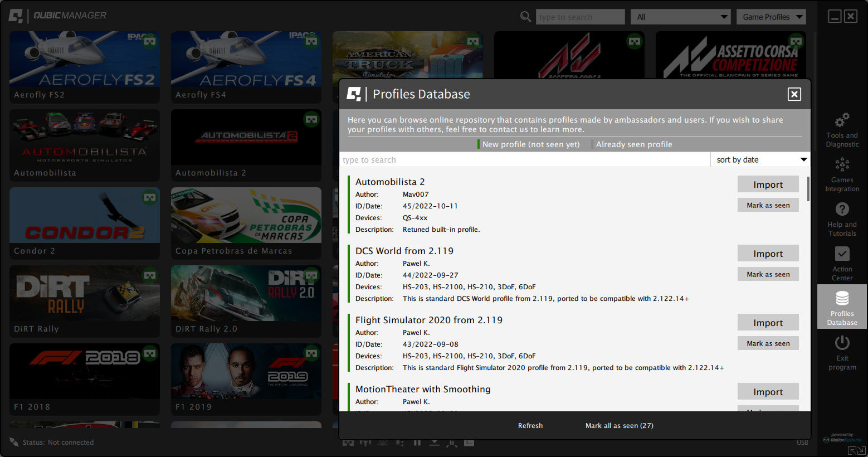Click VR badge on Aerofly FS4 tile

click(x=311, y=41)
